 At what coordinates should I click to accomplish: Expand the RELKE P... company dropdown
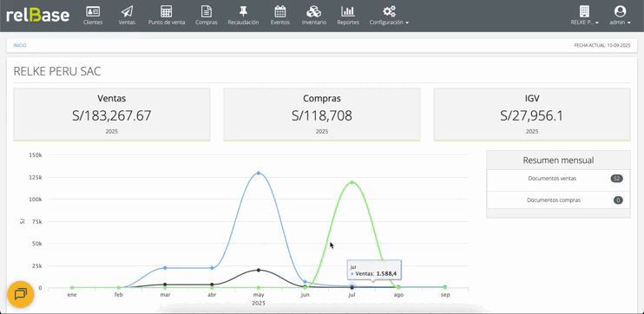(x=584, y=23)
